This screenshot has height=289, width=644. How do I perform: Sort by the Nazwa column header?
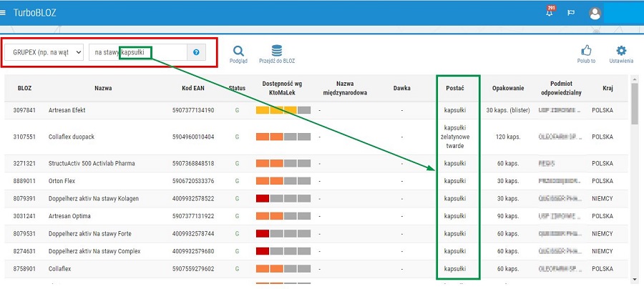(103, 88)
